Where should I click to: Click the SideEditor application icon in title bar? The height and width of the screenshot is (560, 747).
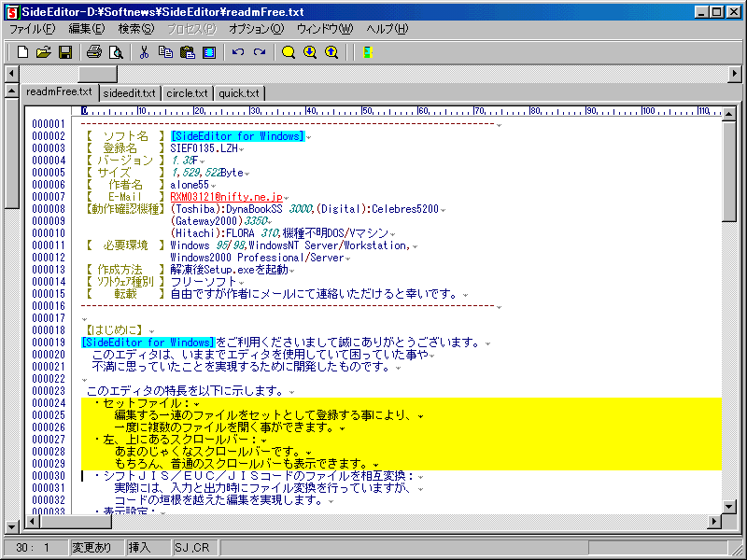coord(12,11)
